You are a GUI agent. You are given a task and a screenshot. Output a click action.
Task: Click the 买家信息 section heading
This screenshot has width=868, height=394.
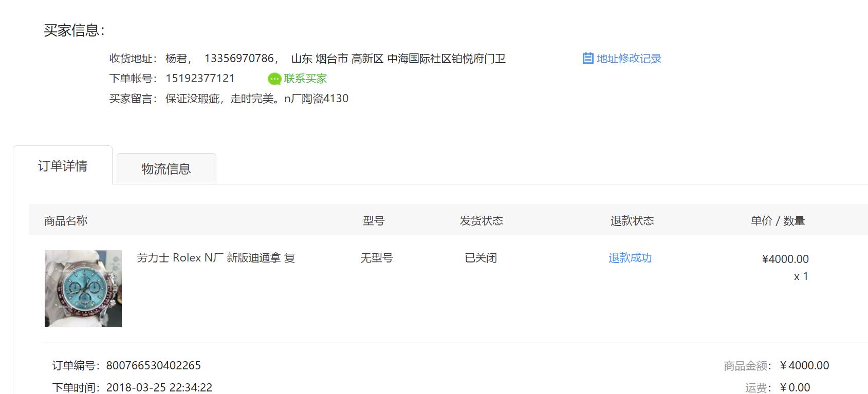click(74, 30)
